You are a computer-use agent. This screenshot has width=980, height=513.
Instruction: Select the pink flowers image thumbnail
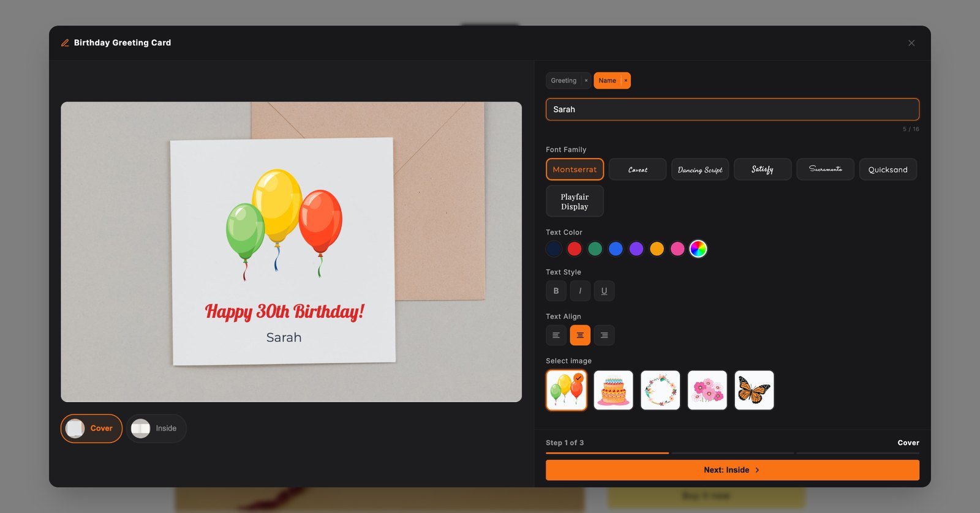point(707,390)
